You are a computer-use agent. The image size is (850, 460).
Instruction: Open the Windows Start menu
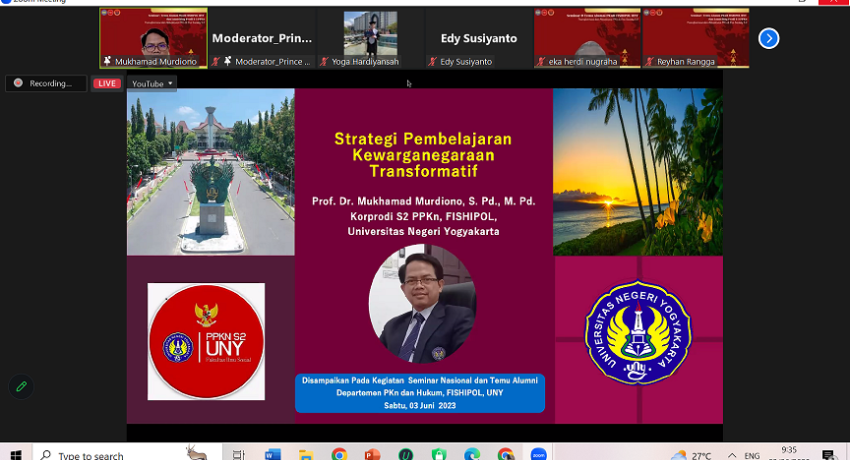(16, 454)
